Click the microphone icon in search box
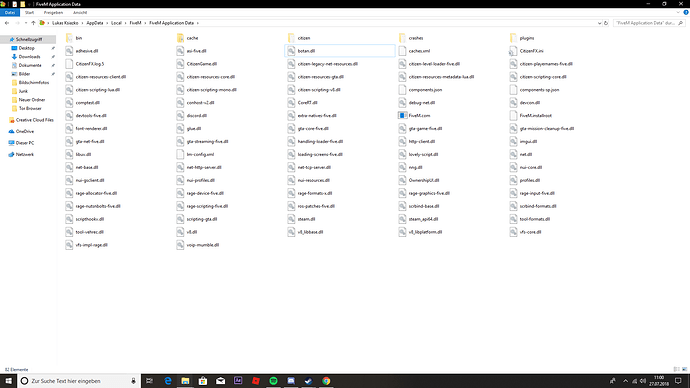The height and width of the screenshot is (388, 690). point(133,381)
